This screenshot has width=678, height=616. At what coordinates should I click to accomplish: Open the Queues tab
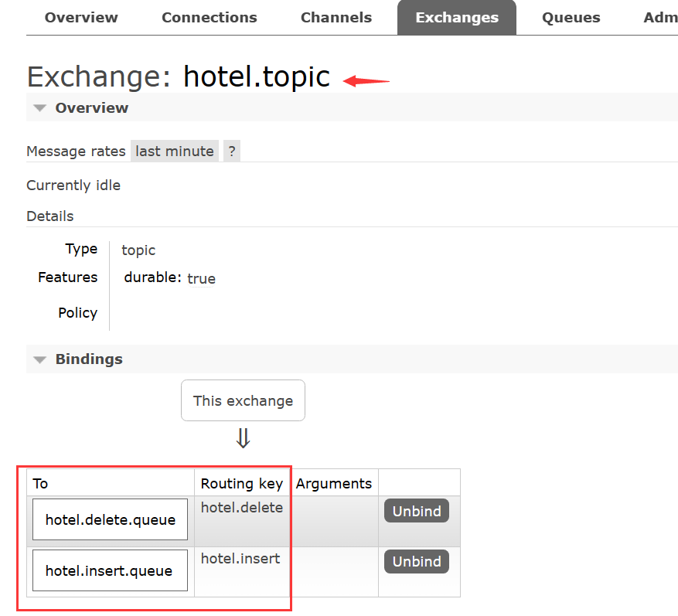571,18
